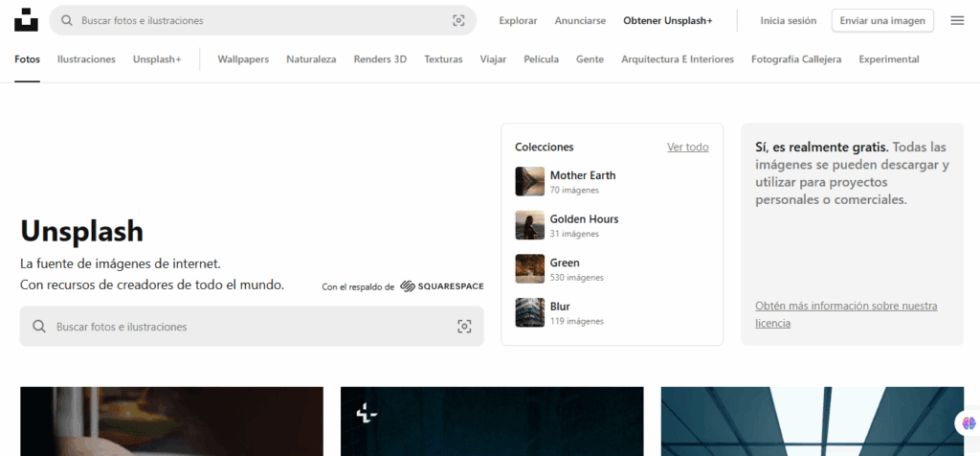Open the first photo on the left

pyautogui.click(x=172, y=421)
